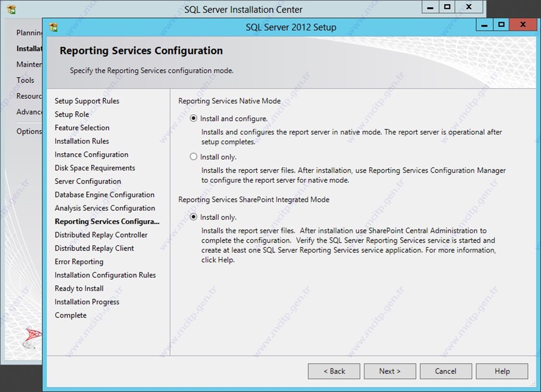Click Setup Role step
Viewport: 541px width, 392px height.
(72, 114)
